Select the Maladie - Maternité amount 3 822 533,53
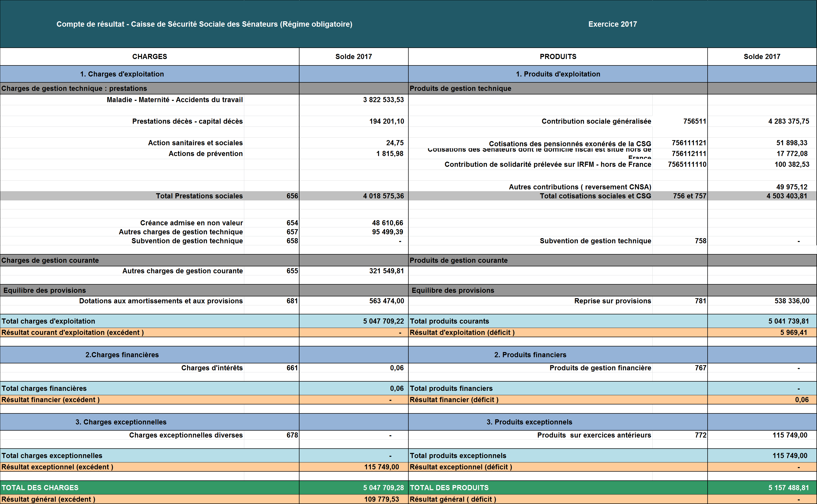The width and height of the screenshot is (817, 504). pyautogui.click(x=383, y=100)
